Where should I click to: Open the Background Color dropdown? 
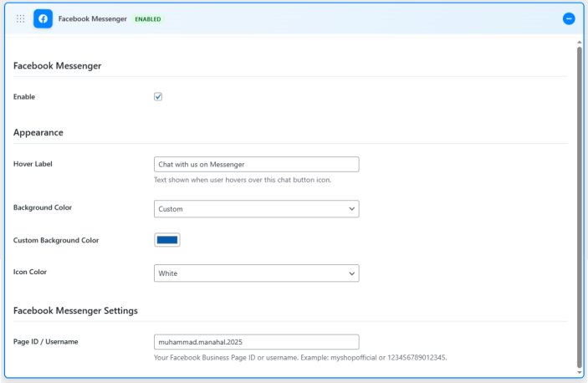(x=257, y=209)
